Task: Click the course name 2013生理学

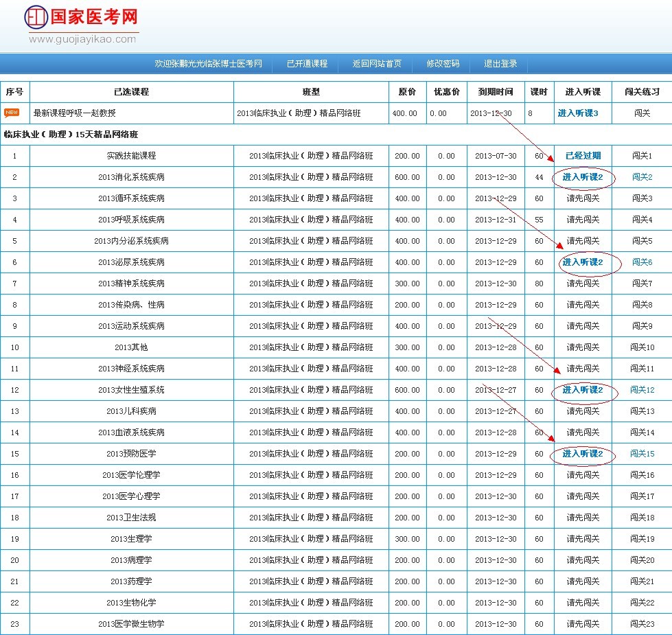Action: pyautogui.click(x=131, y=539)
